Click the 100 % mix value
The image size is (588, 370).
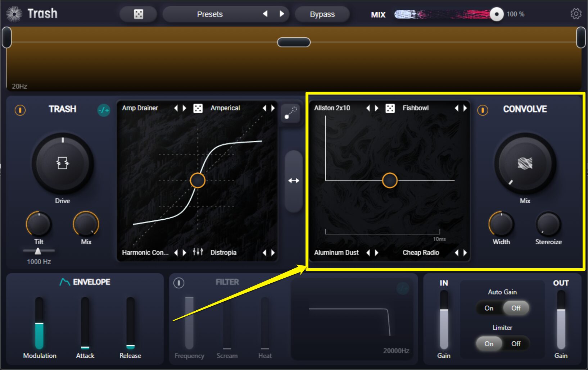(x=515, y=14)
